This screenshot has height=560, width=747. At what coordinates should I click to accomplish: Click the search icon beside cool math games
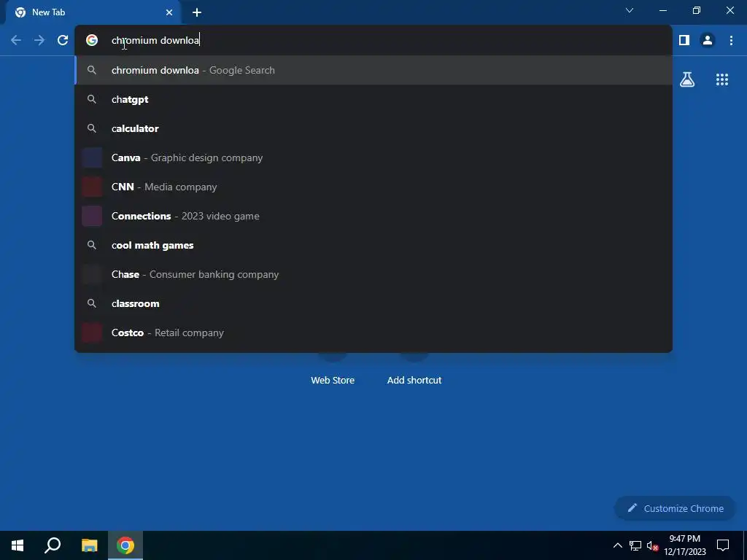click(92, 245)
